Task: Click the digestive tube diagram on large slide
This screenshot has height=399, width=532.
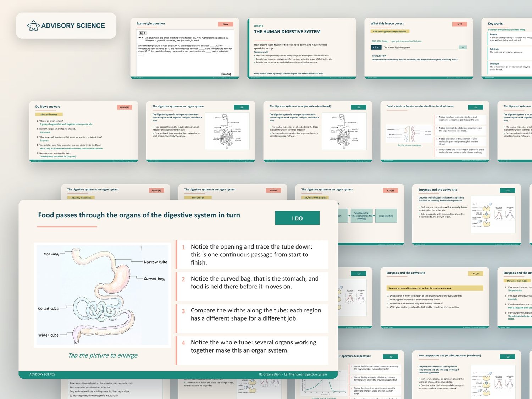Action: (x=102, y=295)
